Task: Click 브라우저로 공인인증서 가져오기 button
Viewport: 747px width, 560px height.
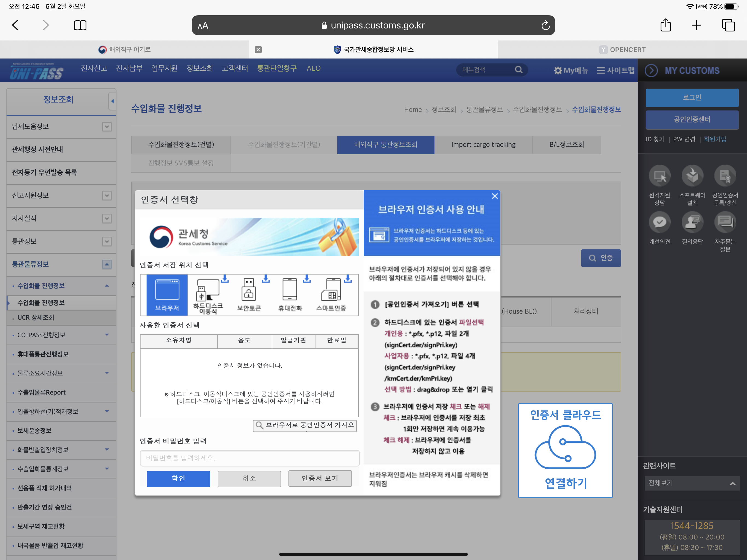Action: click(305, 425)
